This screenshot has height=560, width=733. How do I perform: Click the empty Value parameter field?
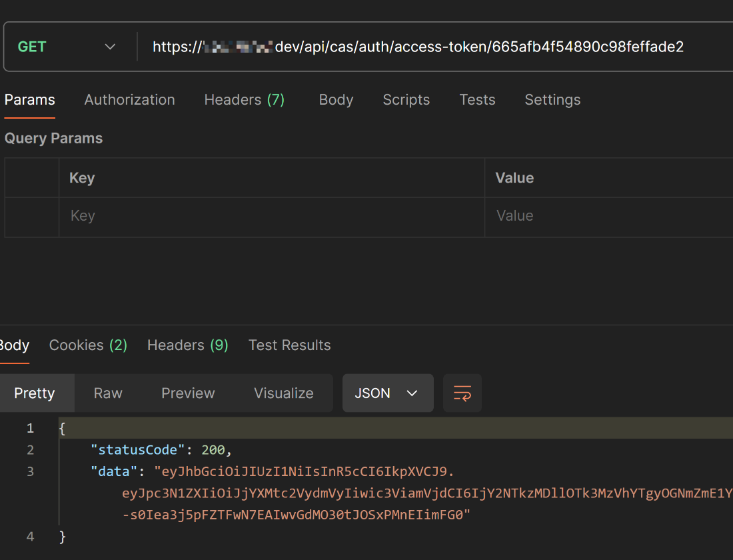pyautogui.click(x=609, y=217)
